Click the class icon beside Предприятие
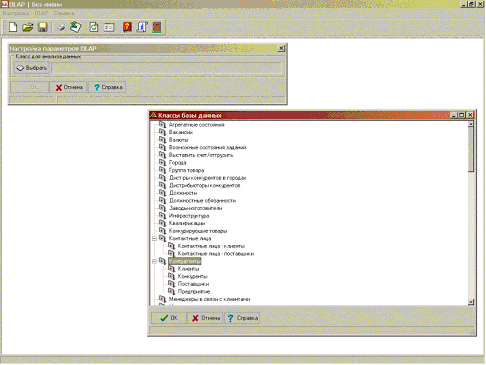The image size is (486, 365). tap(171, 291)
